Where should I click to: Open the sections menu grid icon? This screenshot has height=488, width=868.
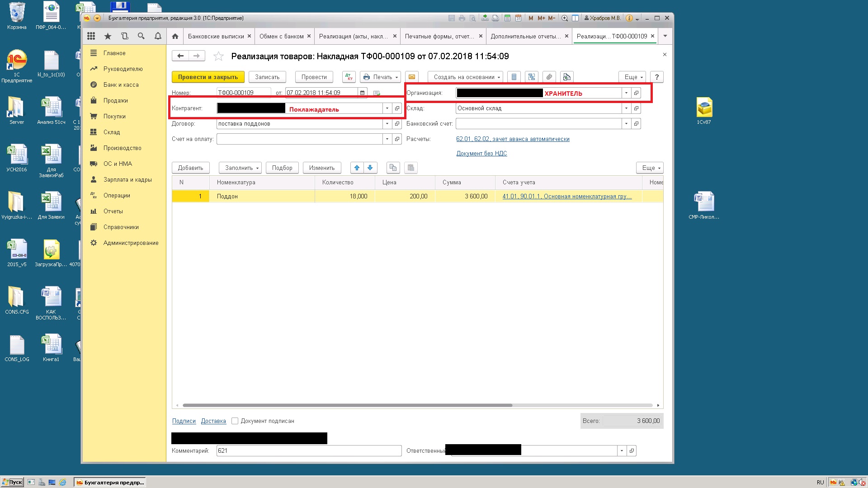(x=91, y=36)
